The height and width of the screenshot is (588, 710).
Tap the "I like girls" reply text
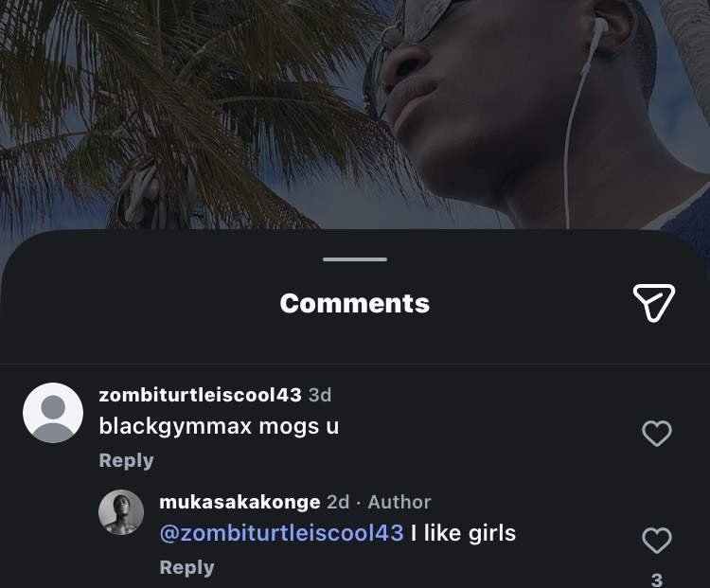point(463,533)
